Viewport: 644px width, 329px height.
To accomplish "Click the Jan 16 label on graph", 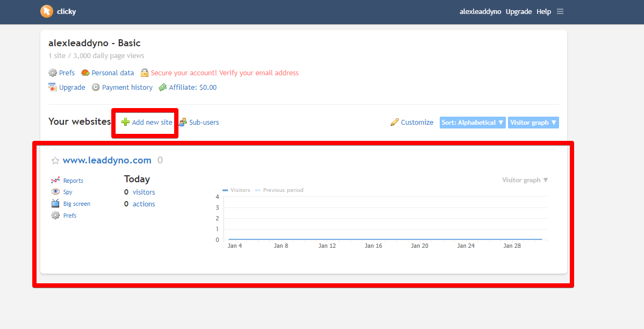I will point(374,246).
